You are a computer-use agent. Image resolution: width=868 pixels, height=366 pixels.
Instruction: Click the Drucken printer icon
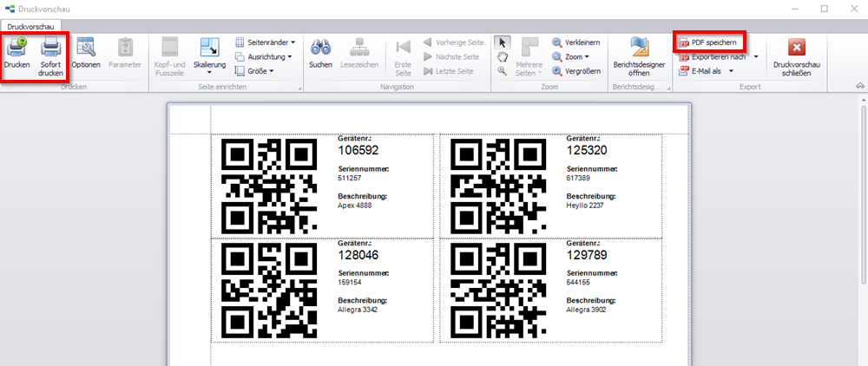pyautogui.click(x=16, y=50)
